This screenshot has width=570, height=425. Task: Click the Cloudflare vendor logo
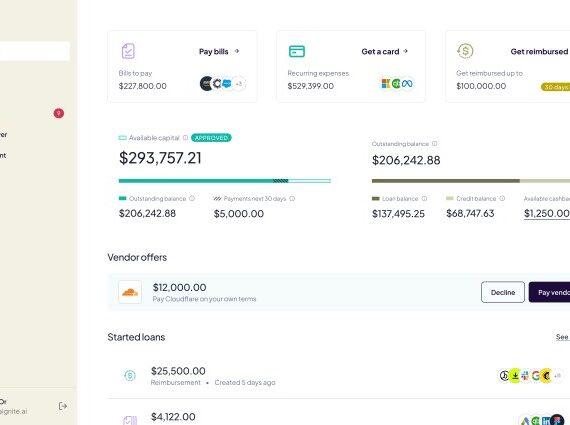130,292
